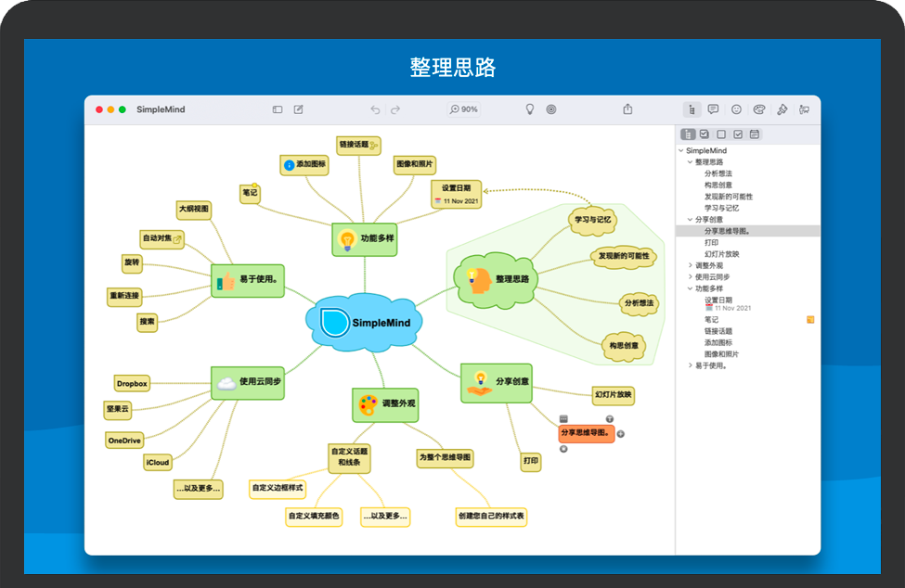Select 分析想法 row in the outline
Image resolution: width=905 pixels, height=588 pixels.
[x=747, y=173]
